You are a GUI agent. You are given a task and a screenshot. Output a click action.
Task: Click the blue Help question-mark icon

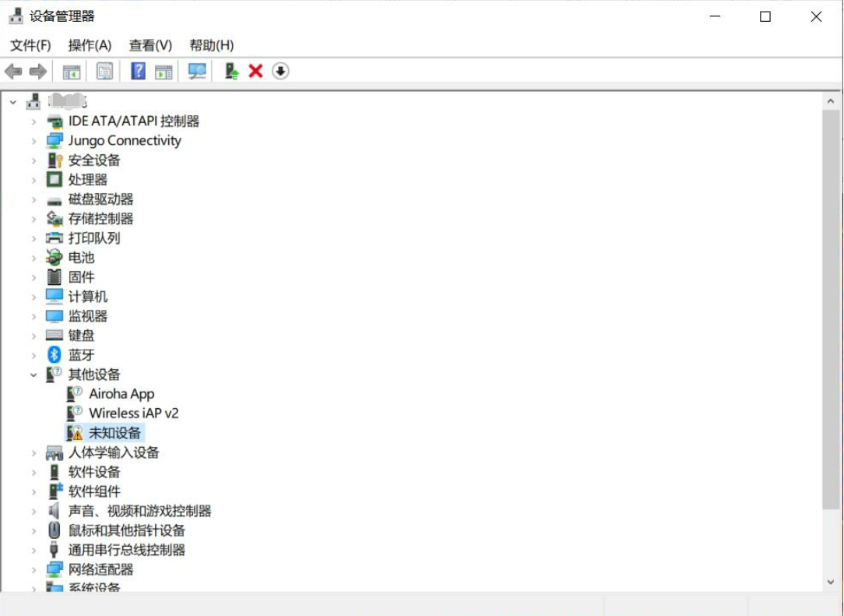[x=139, y=71]
